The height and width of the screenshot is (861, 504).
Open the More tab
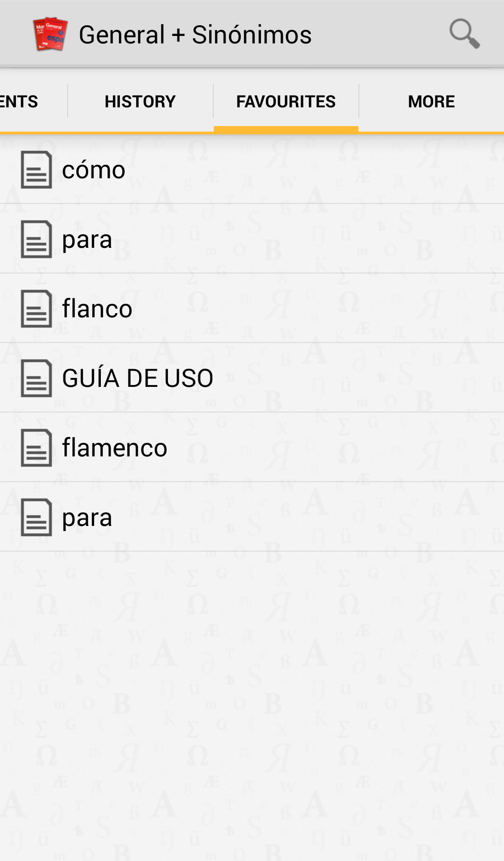point(431,101)
